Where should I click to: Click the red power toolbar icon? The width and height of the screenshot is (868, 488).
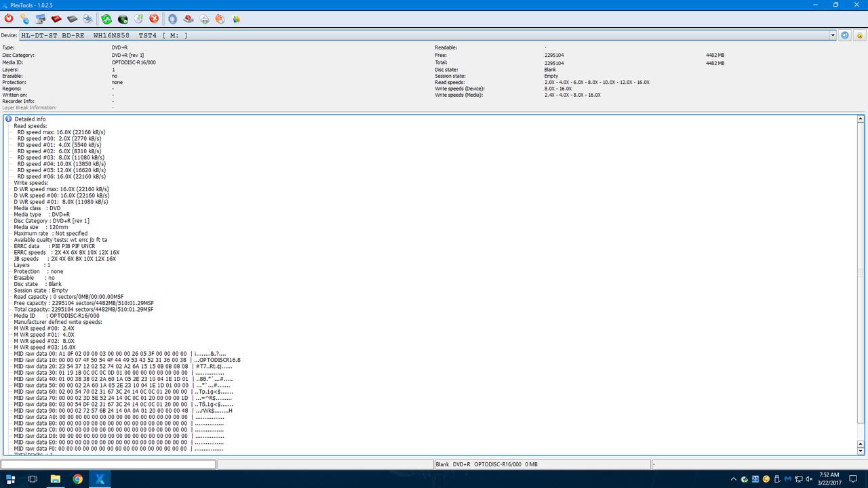pyautogui.click(x=9, y=19)
